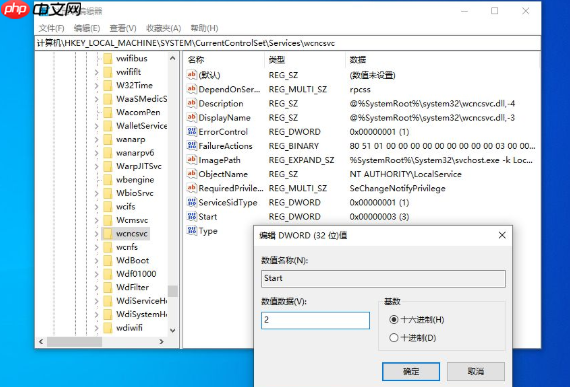Click tree scroll down arrow
This screenshot has height=387, width=570.
pyautogui.click(x=173, y=330)
